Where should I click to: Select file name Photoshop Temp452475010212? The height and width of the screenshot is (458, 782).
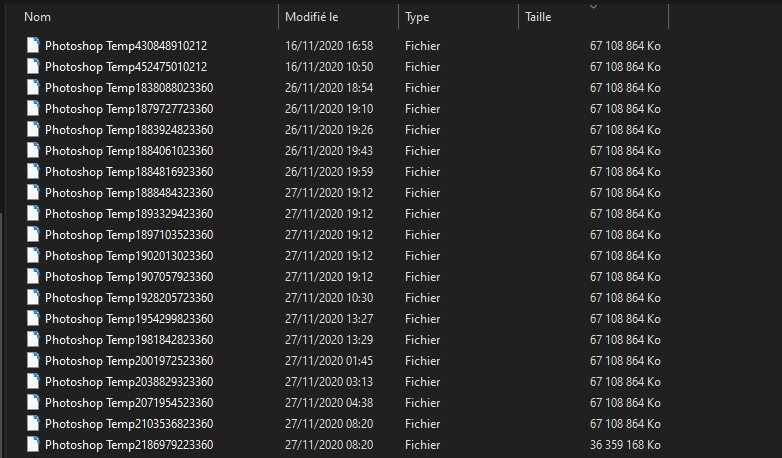point(126,67)
